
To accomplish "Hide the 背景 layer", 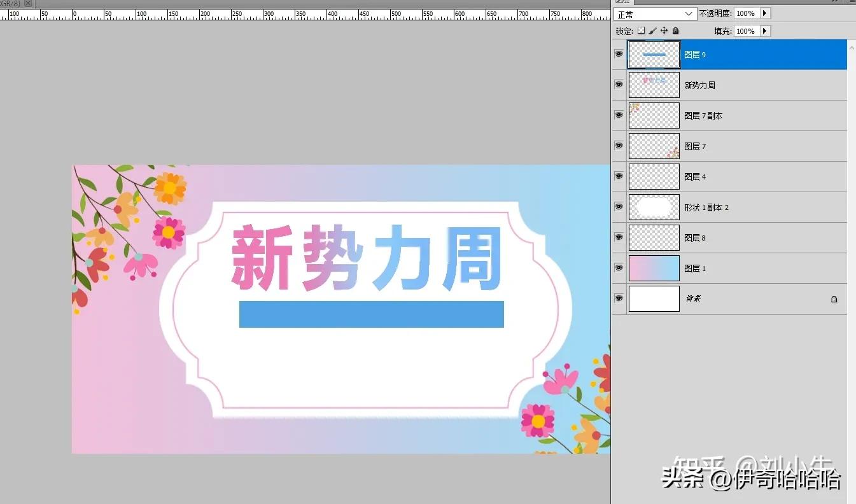I will click(x=618, y=298).
